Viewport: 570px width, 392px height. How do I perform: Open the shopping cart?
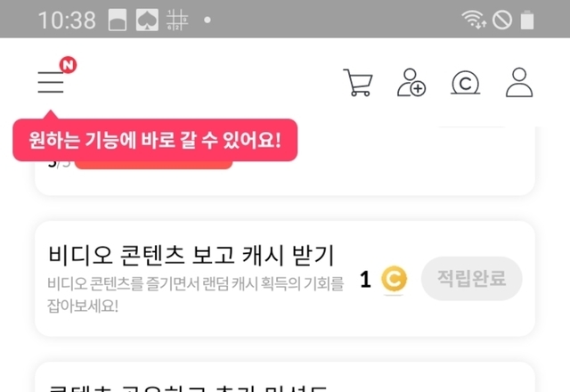(x=358, y=83)
